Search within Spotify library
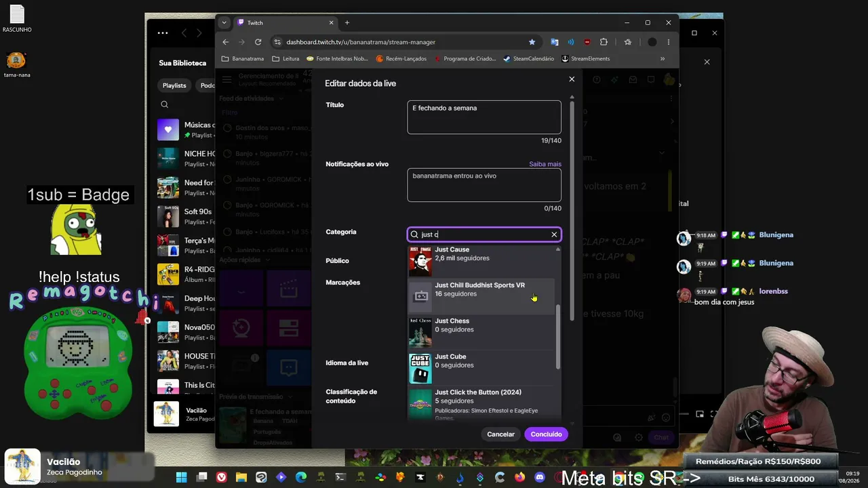Viewport: 868px width, 488px height. coord(164,104)
